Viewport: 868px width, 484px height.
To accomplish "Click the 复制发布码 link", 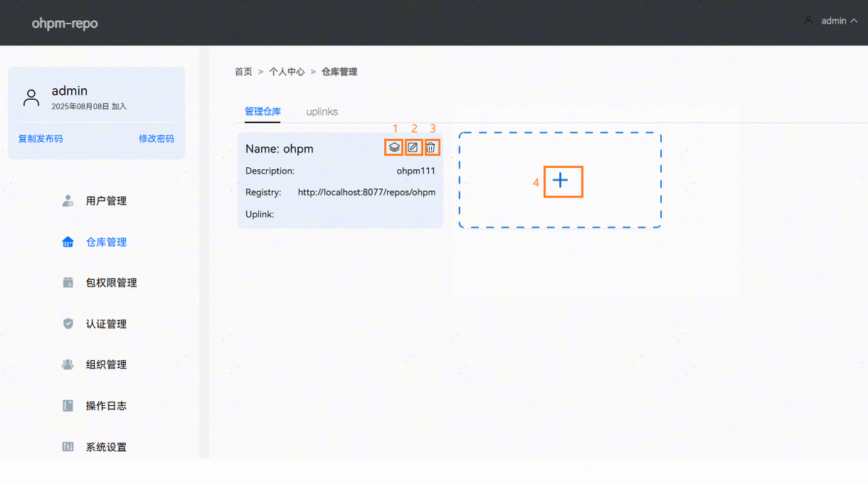I will pyautogui.click(x=41, y=139).
